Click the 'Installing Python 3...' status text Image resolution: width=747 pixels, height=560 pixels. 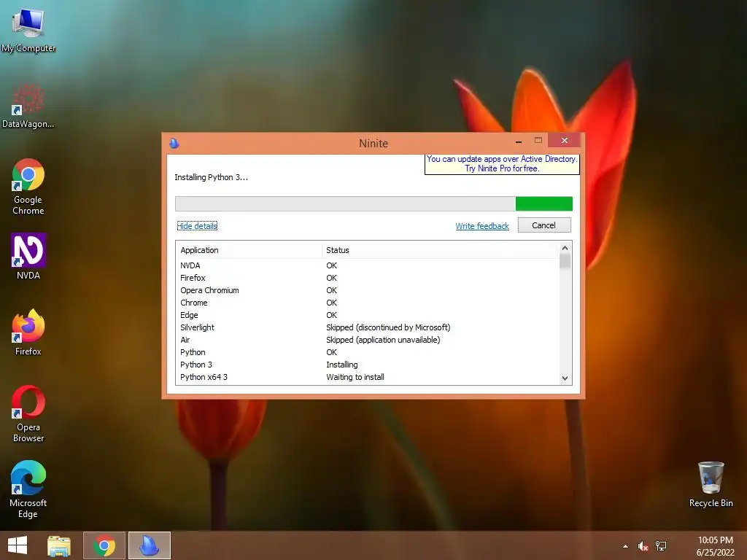tap(211, 177)
